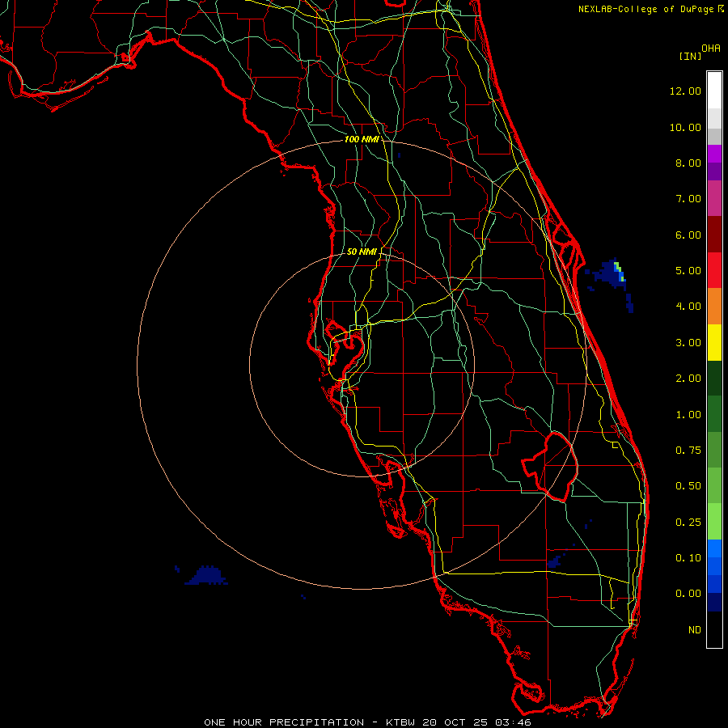
Task: Select the 8.00 legend value
Action: tap(688, 163)
